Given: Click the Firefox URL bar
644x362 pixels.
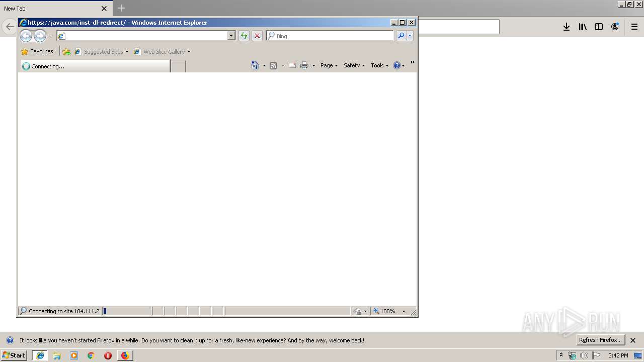Looking at the screenshot, I should pyautogui.click(x=458, y=27).
